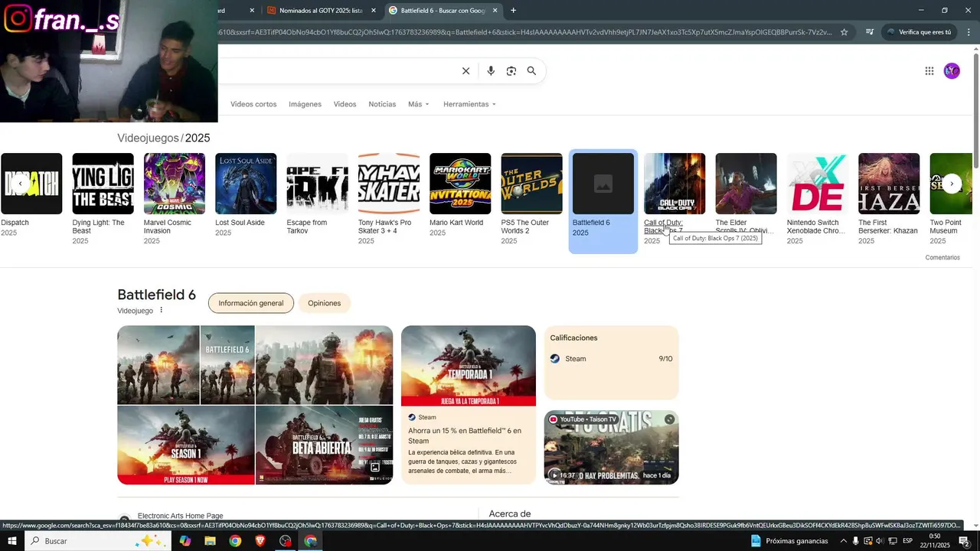Switch to Nominados al GOTY 2025 tab
Viewport: 980px width, 551px height.
(x=321, y=11)
